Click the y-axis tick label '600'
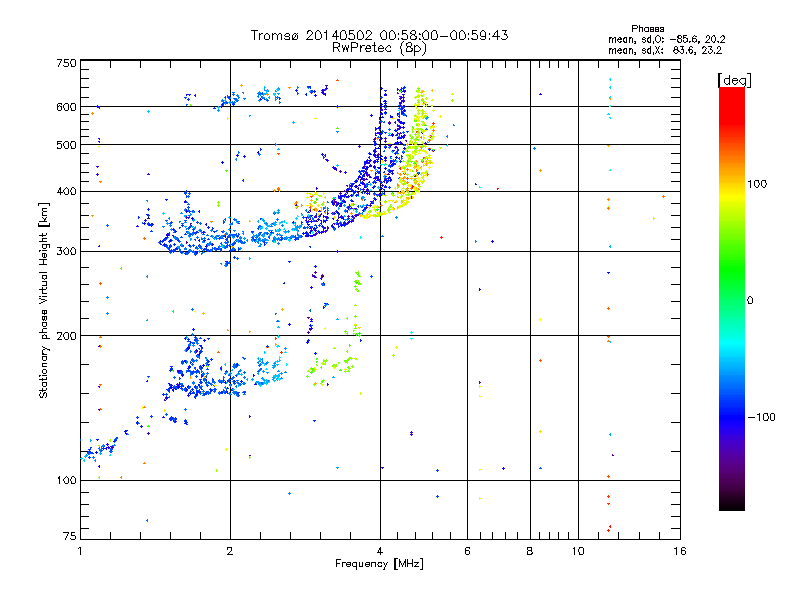Viewport: 800px width, 600px height. click(x=66, y=107)
